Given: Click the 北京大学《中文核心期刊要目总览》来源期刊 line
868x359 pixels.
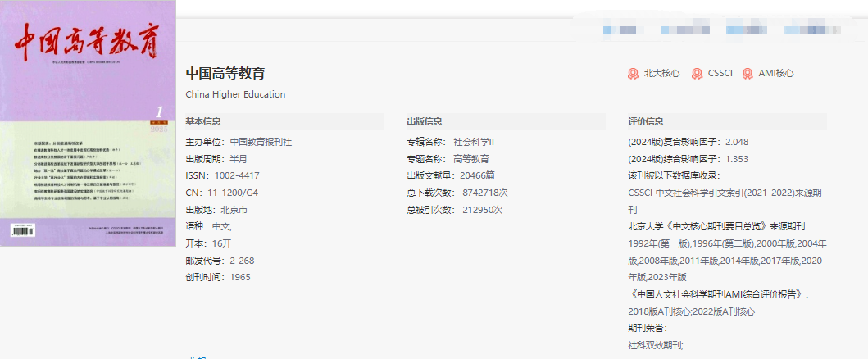Looking at the screenshot, I should [719, 226].
